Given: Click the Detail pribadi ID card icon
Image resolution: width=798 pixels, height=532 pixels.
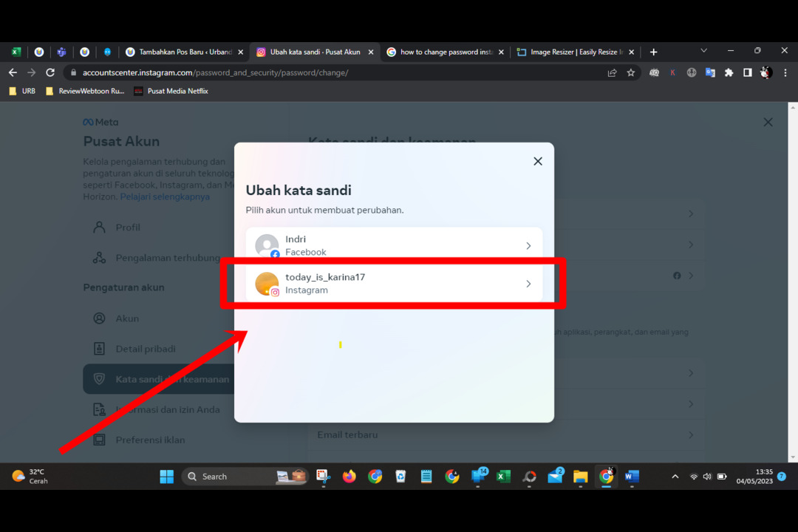Looking at the screenshot, I should [99, 349].
